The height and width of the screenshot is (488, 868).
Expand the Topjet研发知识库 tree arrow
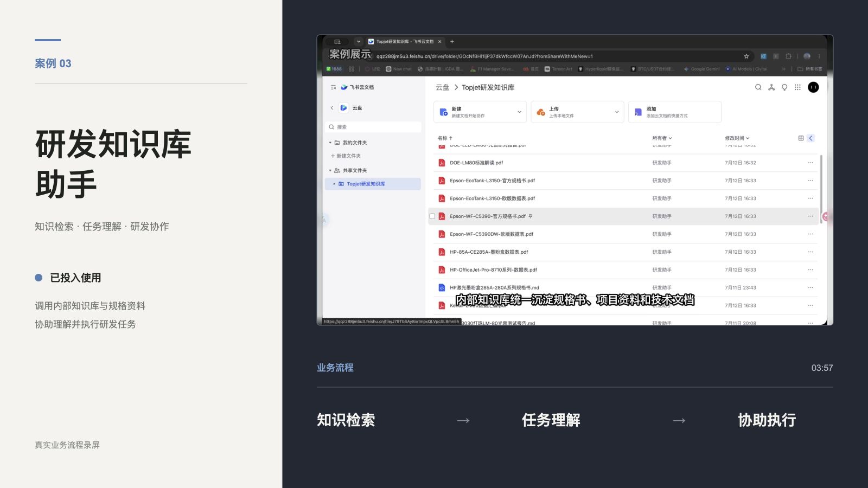[x=334, y=184]
